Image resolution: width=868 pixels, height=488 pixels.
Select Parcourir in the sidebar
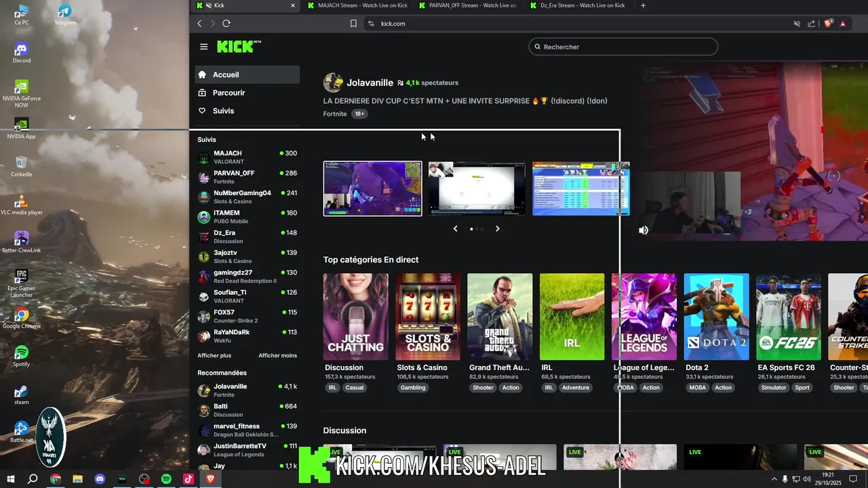(x=248, y=93)
